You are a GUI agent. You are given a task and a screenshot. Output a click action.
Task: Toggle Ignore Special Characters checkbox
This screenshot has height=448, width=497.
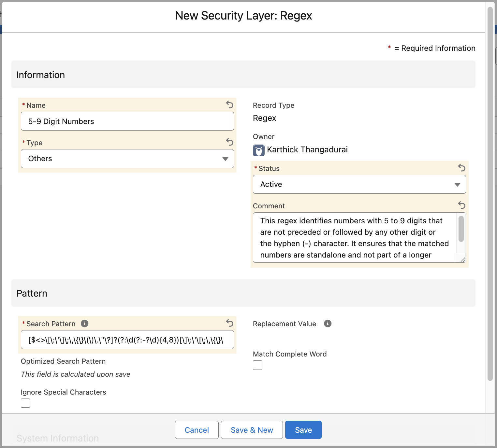[x=25, y=403]
